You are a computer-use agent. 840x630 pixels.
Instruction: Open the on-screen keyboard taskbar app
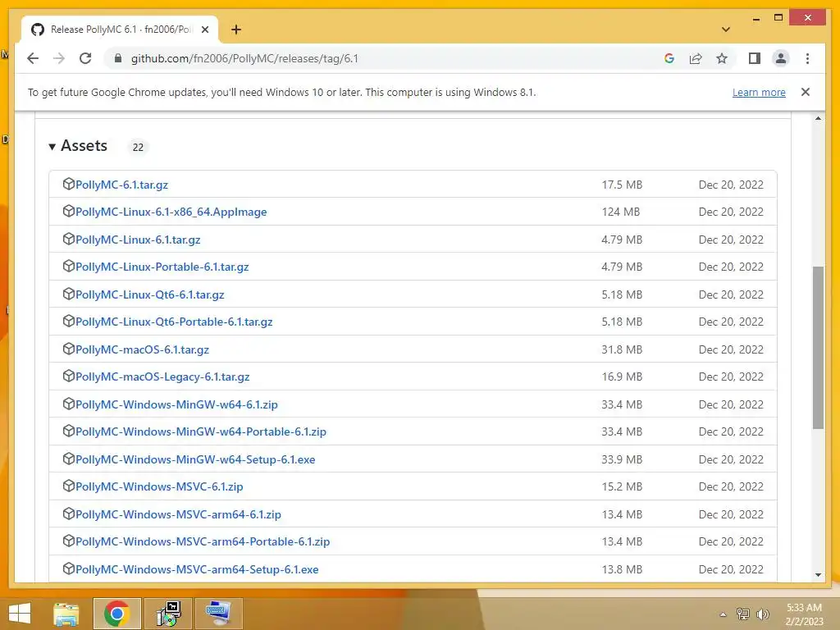pyautogui.click(x=218, y=614)
